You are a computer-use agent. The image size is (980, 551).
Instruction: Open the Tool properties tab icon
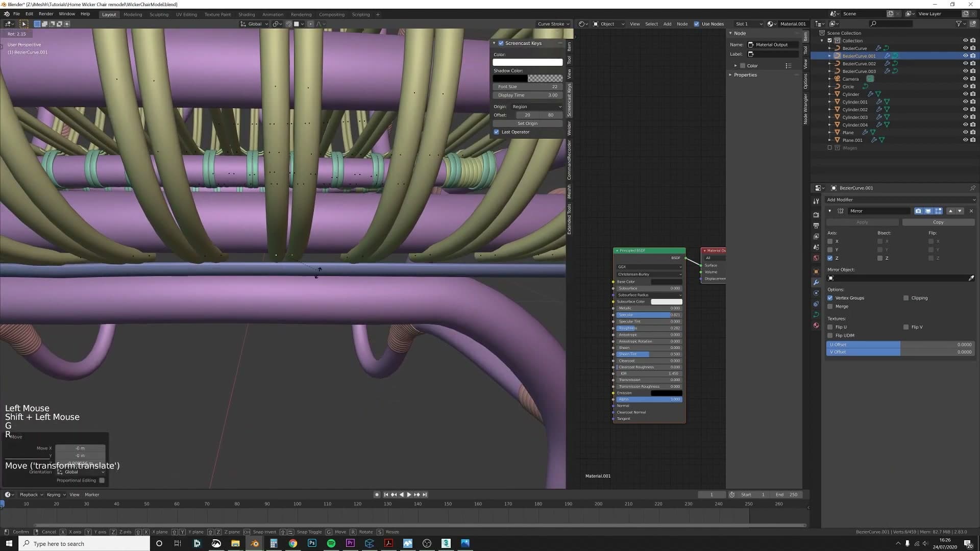[x=816, y=201]
